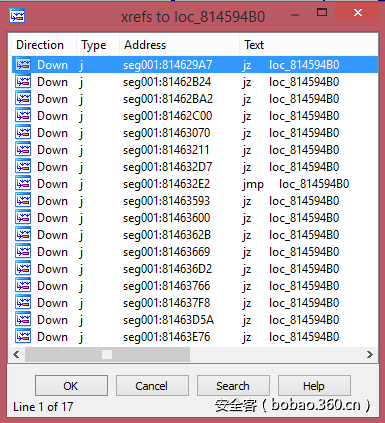385x423 pixels.
Task: Select address seg001:814636D2
Action: (167, 269)
